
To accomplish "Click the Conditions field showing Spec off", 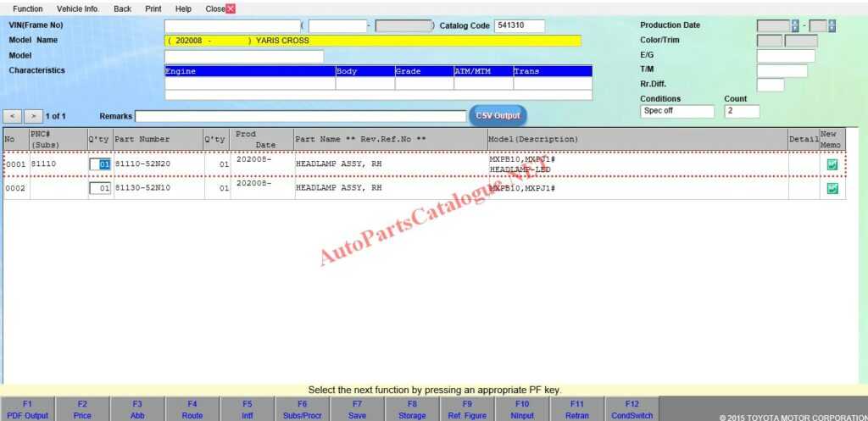I will [x=677, y=111].
